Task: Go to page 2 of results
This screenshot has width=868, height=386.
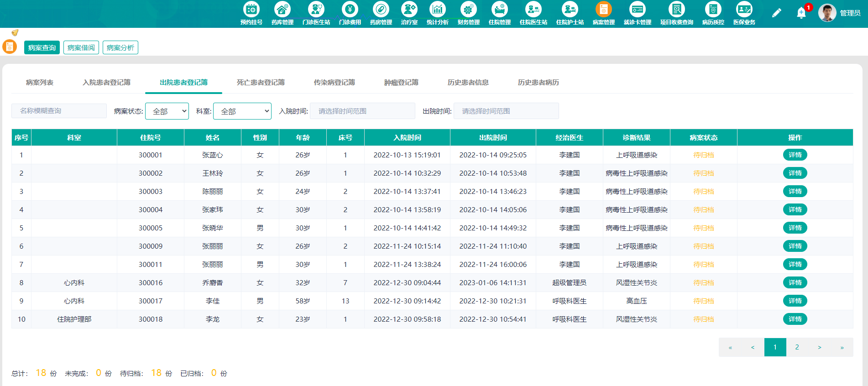Action: click(x=797, y=347)
